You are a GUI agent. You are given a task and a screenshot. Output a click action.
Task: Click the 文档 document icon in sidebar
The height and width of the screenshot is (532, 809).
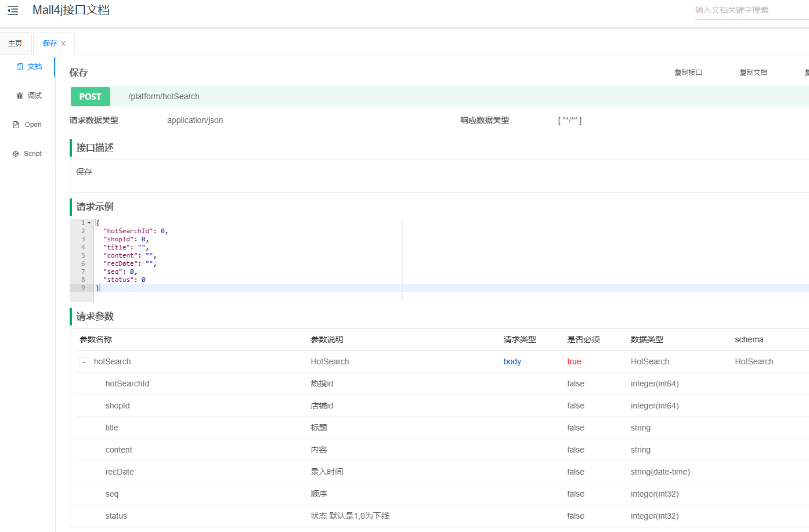[20, 67]
